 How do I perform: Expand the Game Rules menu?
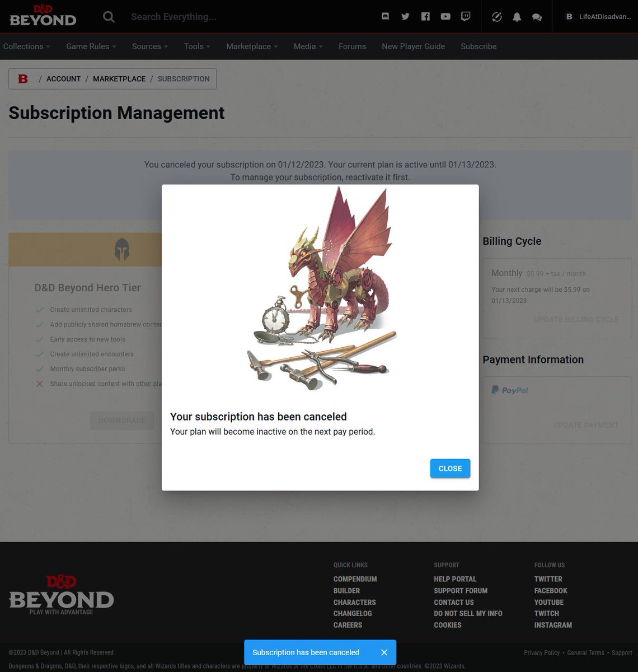(91, 46)
